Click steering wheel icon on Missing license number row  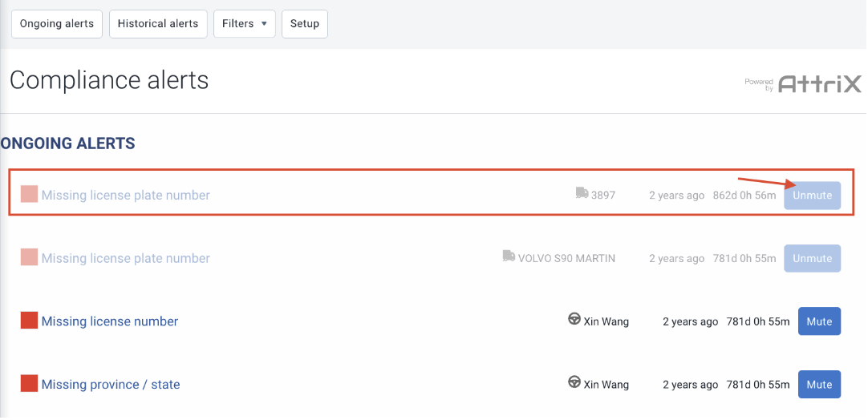tap(574, 320)
